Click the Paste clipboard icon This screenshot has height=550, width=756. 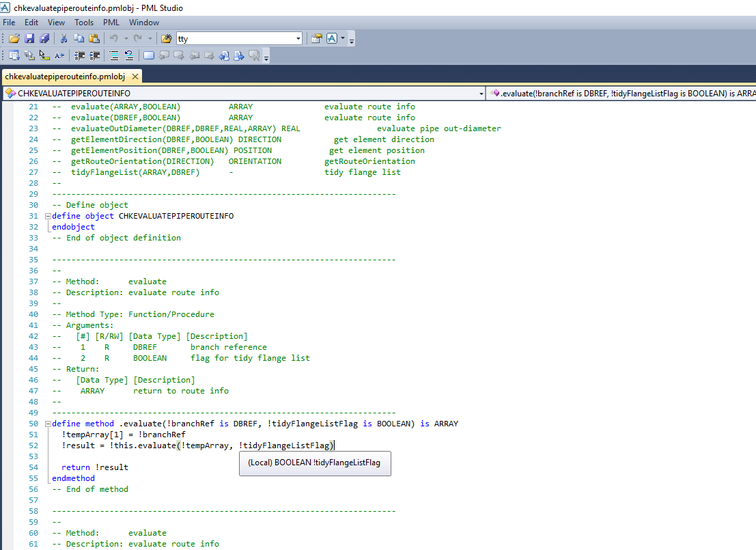point(94,38)
